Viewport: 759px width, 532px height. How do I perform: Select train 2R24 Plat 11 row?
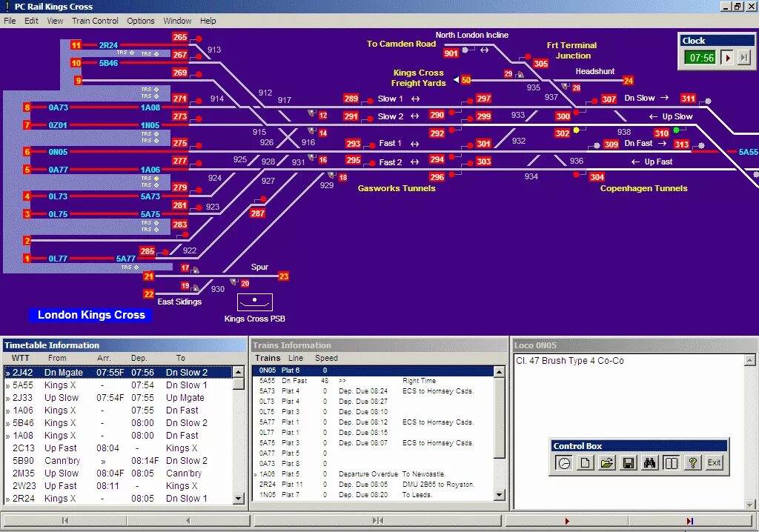(x=373, y=484)
